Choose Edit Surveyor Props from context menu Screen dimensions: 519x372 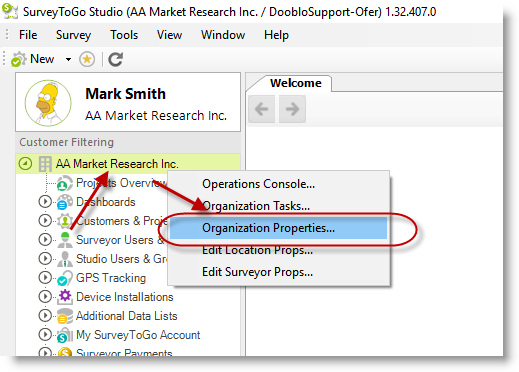pyautogui.click(x=279, y=272)
